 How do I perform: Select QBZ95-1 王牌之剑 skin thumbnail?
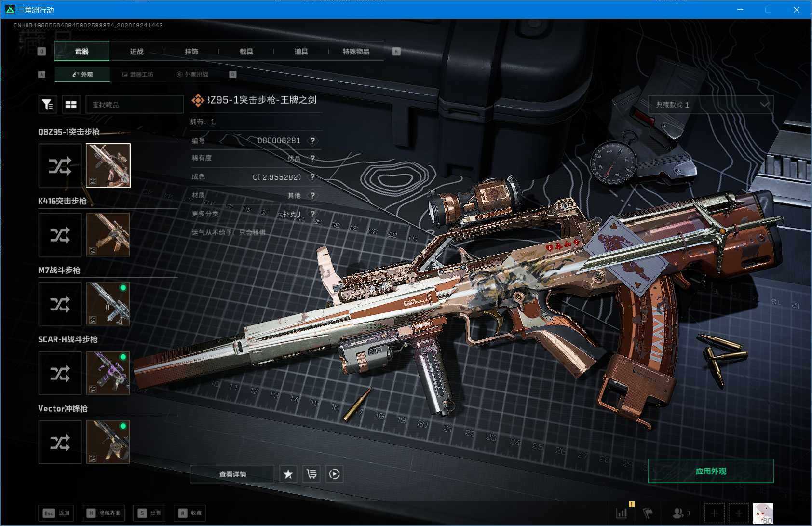point(108,166)
